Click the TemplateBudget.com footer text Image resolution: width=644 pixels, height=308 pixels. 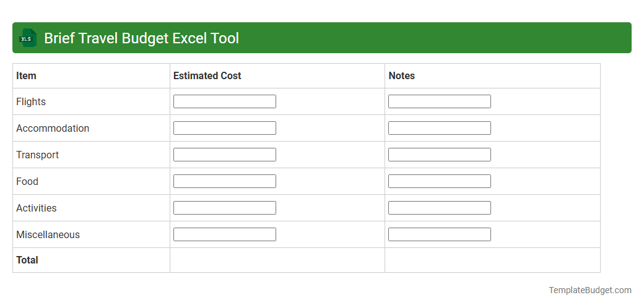pyautogui.click(x=590, y=290)
